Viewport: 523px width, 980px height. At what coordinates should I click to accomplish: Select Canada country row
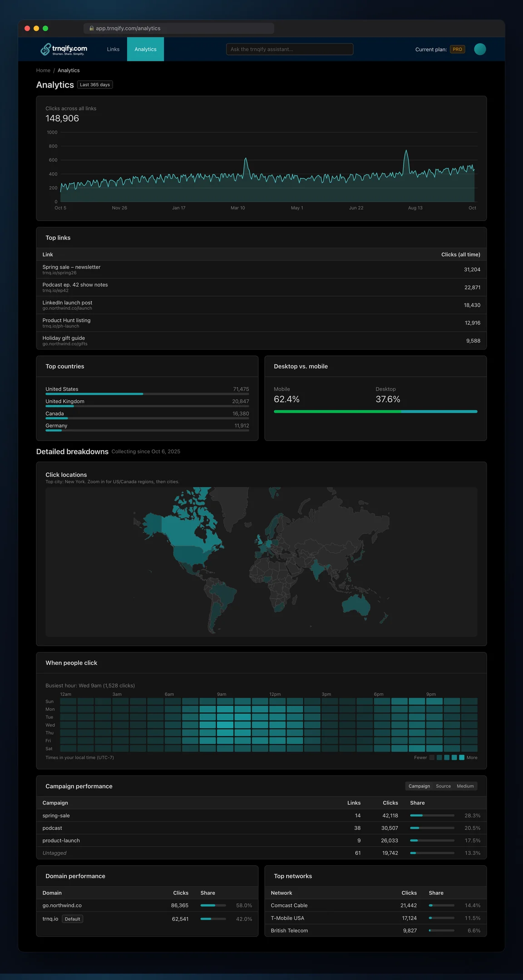pyautogui.click(x=147, y=415)
